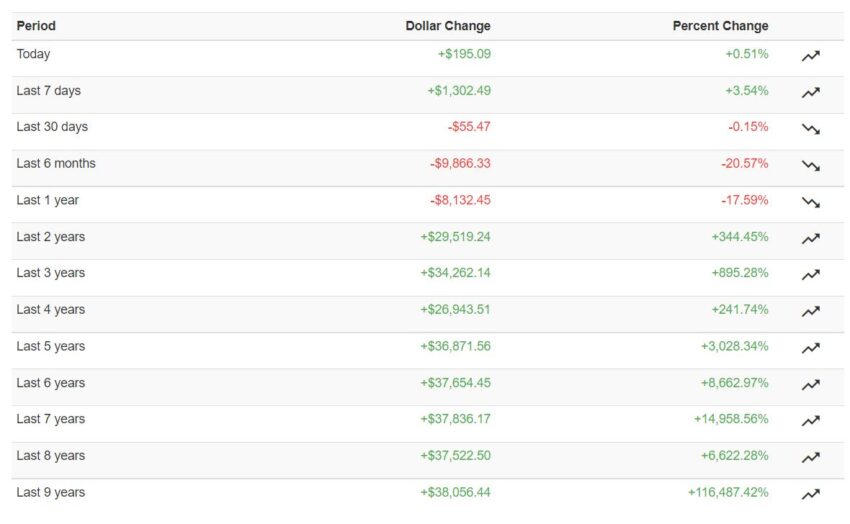Click the Percent Change column header
The image size is (850, 524).
click(720, 26)
